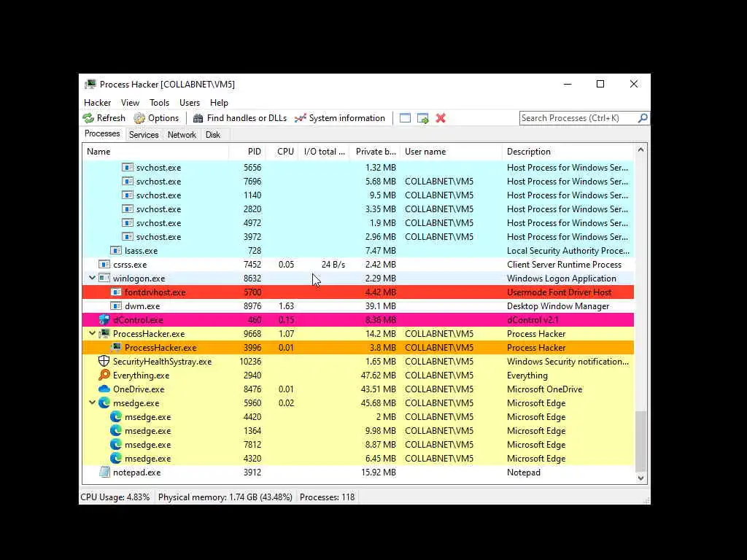Switch to the Network tab
Viewport: 747px width, 560px height.
(x=182, y=135)
